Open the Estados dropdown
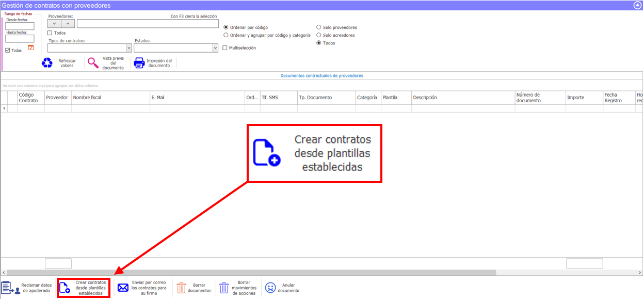 (x=216, y=47)
